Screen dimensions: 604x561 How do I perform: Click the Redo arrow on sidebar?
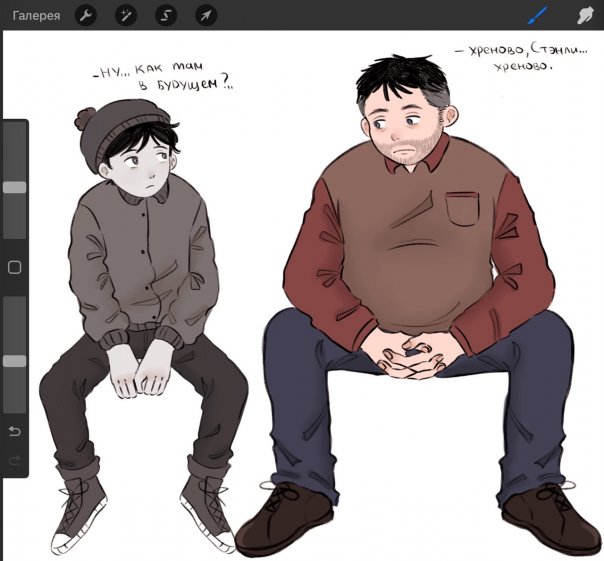pyautogui.click(x=15, y=460)
